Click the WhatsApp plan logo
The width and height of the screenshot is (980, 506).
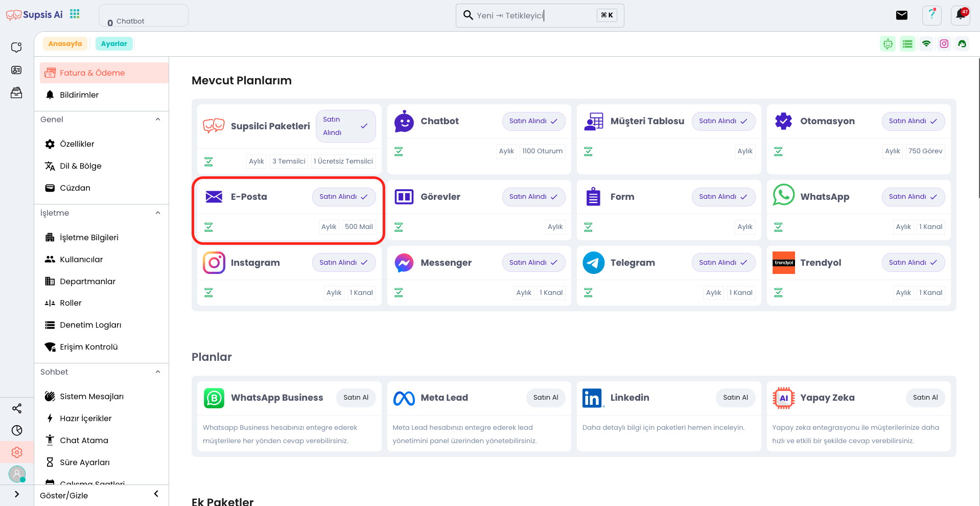[x=783, y=195]
